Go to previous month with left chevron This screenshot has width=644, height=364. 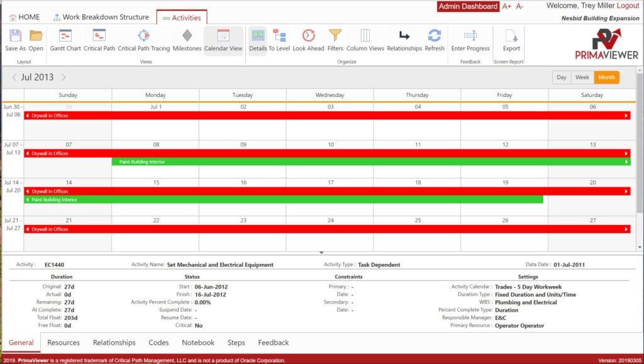14,77
